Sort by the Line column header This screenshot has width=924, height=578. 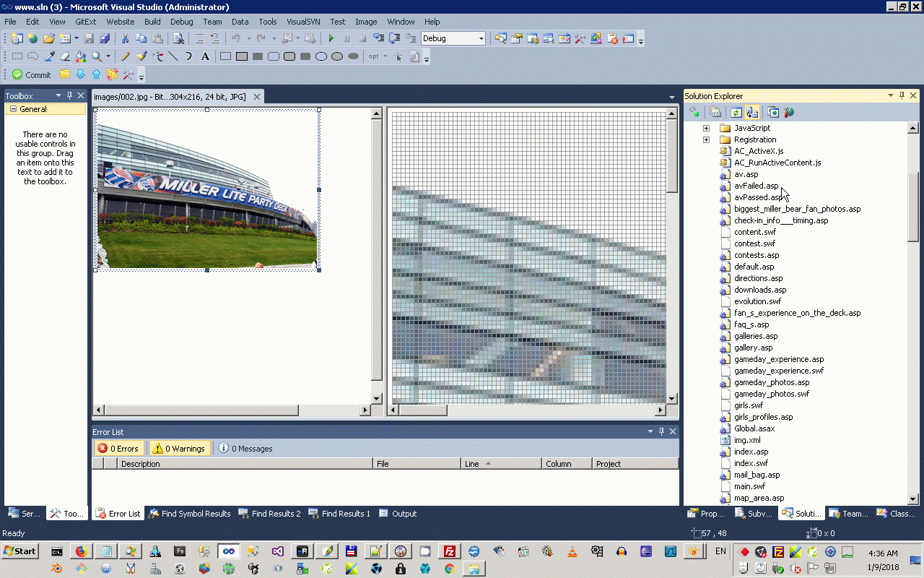501,464
